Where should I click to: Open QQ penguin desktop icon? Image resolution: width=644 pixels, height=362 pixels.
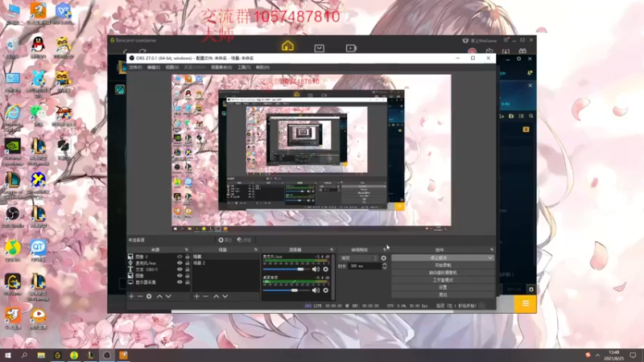pos(38,47)
